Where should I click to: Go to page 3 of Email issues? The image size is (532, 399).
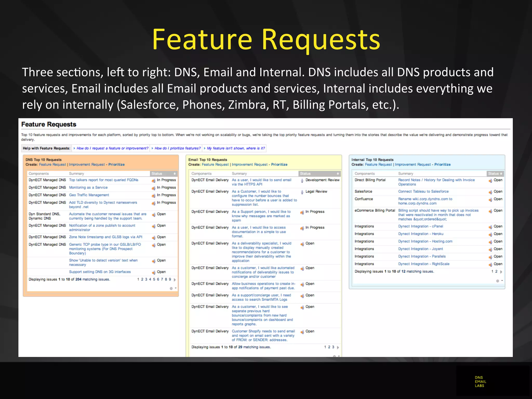pos(333,347)
